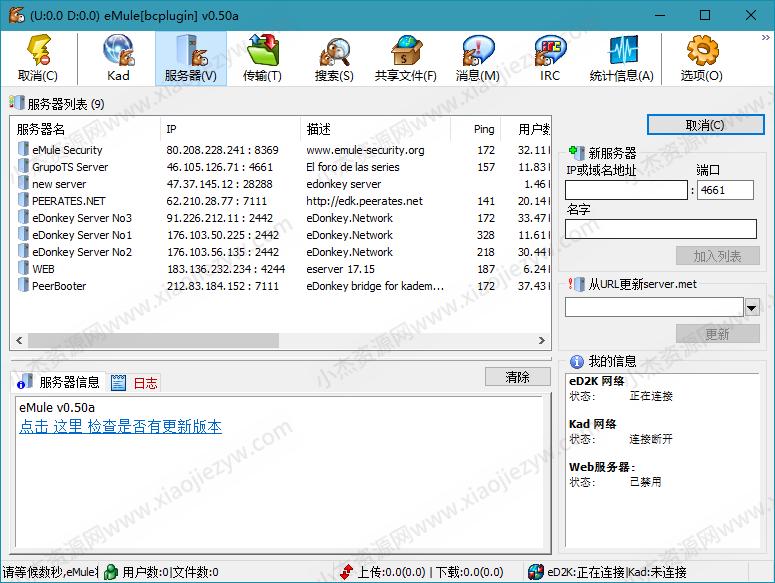
Task: Open the 传输(T) transfers page
Action: (262, 58)
